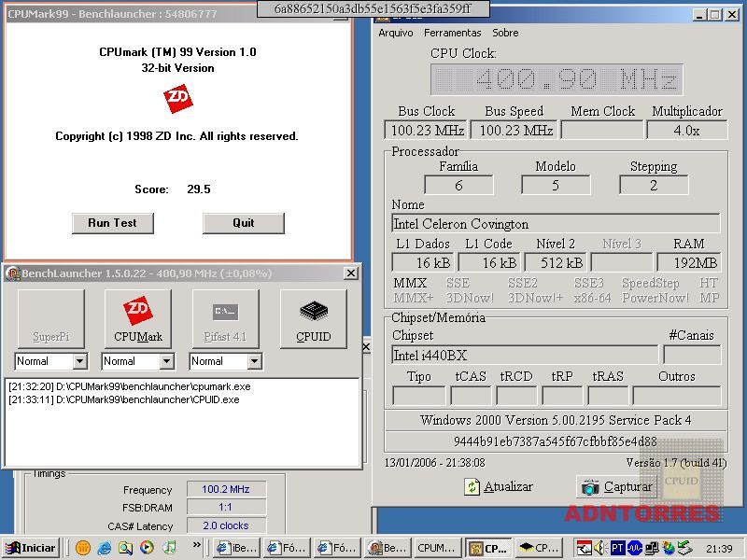The image size is (747, 560).
Task: Click the Nível 2 cache value 512 kB
Action: (x=556, y=263)
